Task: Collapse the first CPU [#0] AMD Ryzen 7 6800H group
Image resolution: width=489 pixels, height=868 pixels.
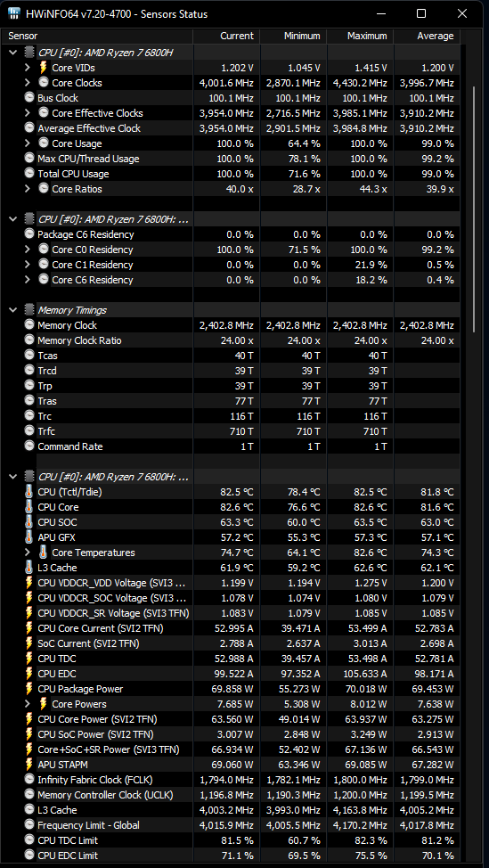Action: [x=13, y=53]
